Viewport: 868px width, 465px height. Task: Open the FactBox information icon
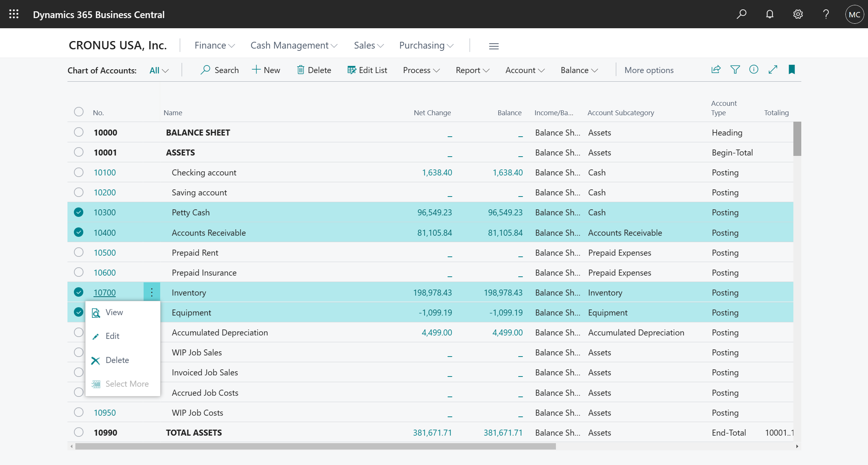(x=754, y=70)
